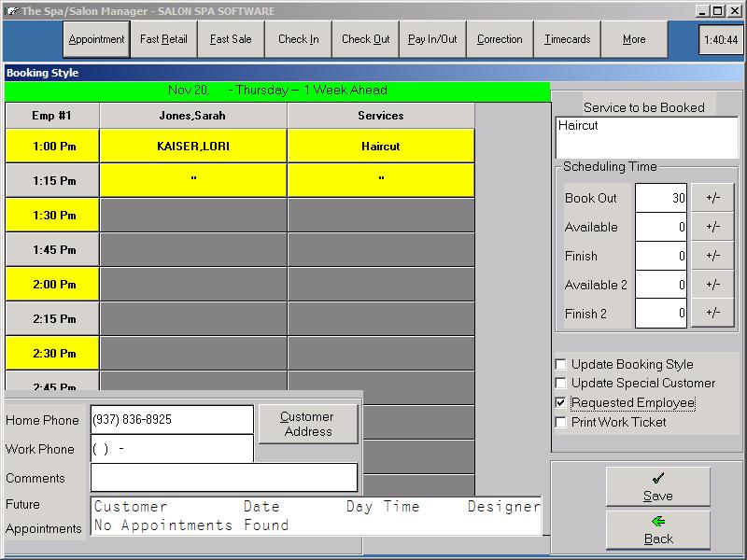Uncheck the Requested Employee checkbox
Screen dimensions: 747x560
tap(561, 403)
